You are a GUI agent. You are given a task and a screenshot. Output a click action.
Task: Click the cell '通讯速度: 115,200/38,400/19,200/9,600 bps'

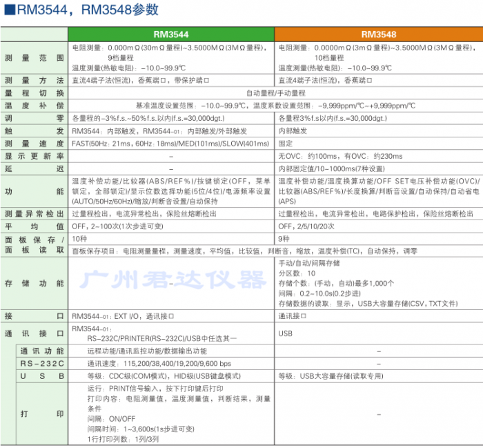(x=159, y=364)
